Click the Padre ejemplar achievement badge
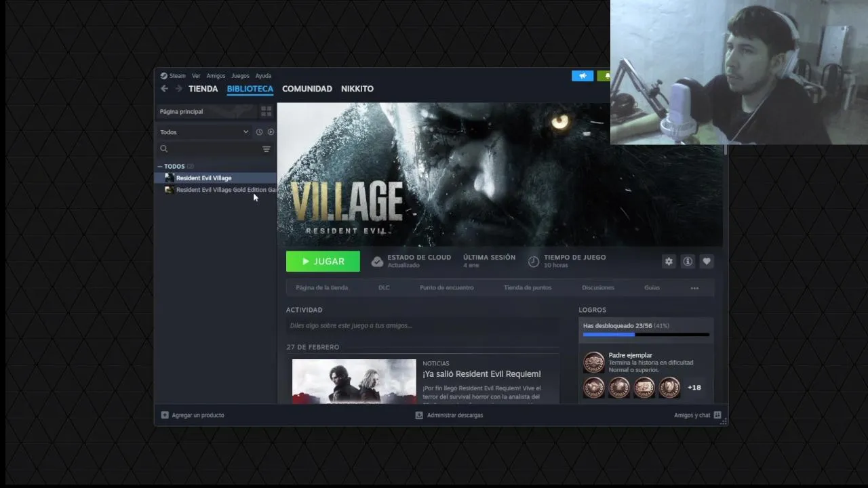Screen dimensions: 868x488 pyautogui.click(x=593, y=363)
